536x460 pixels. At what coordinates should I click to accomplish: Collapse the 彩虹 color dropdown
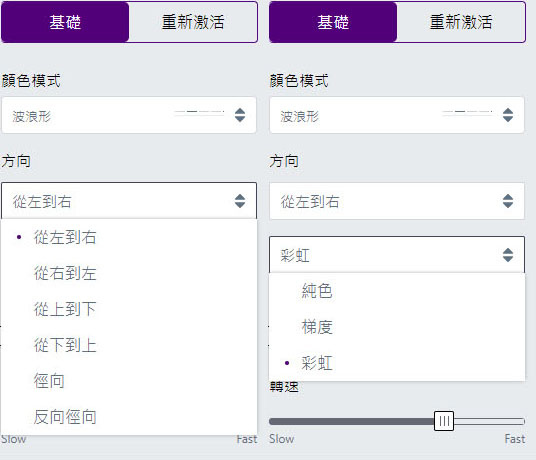click(x=397, y=255)
